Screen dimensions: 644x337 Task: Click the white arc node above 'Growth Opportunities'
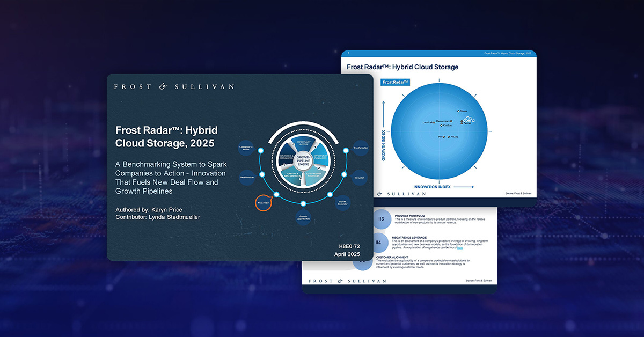coord(304,203)
